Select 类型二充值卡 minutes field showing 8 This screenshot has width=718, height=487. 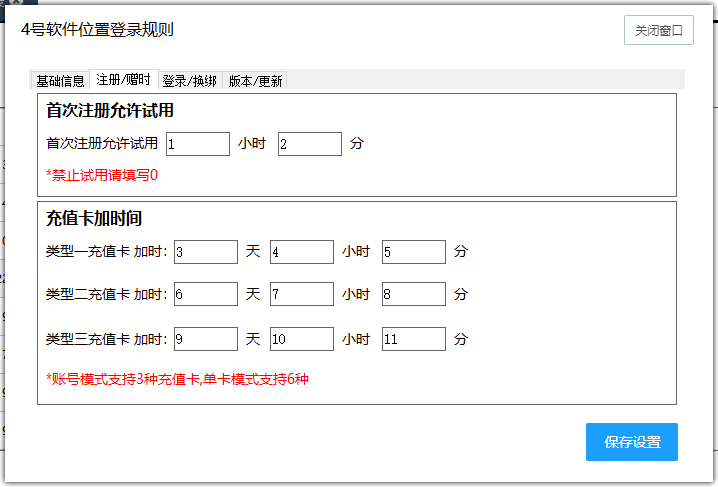pos(414,294)
